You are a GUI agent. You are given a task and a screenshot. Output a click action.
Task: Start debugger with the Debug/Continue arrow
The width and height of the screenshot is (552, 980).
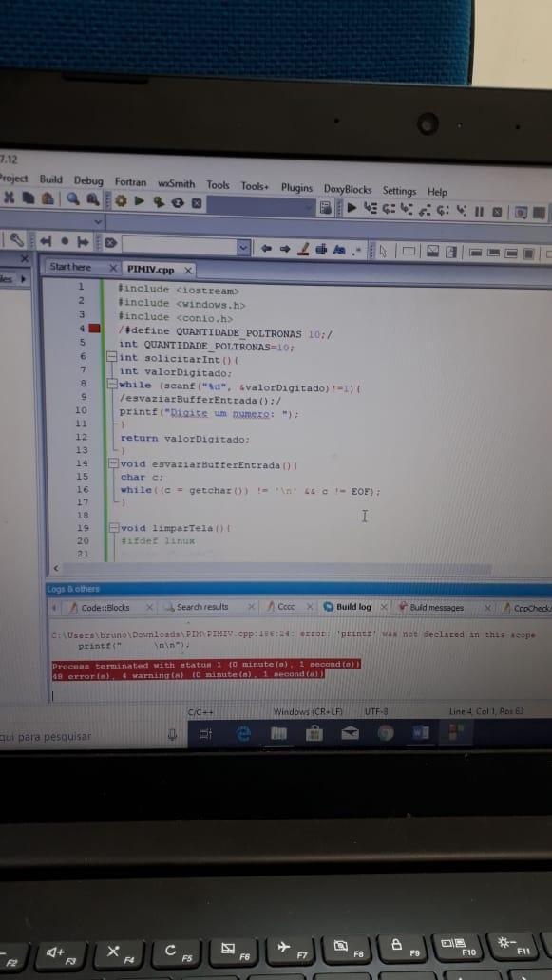point(352,208)
